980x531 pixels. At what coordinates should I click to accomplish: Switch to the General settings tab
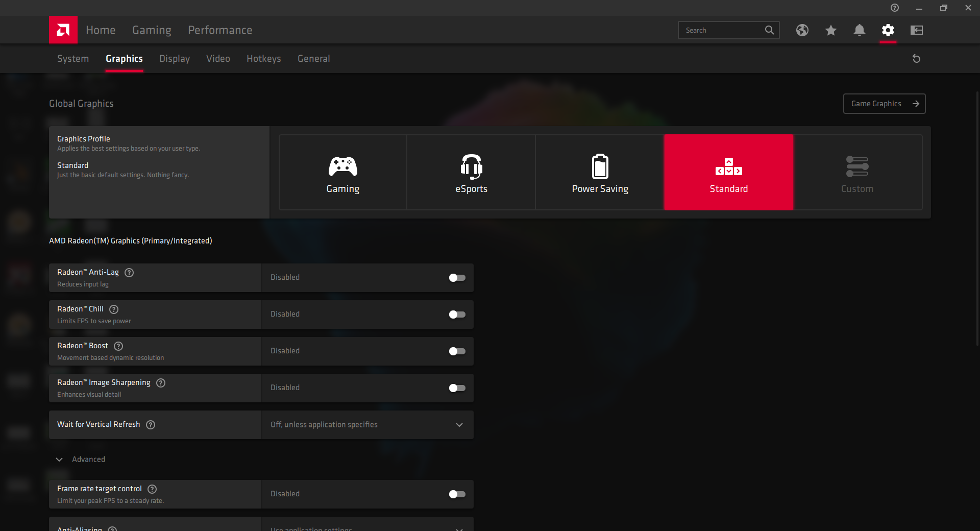[x=314, y=59]
